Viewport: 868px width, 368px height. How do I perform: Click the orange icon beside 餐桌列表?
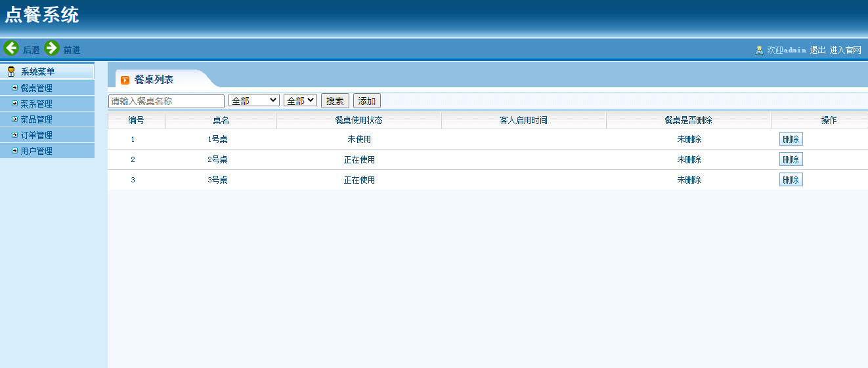point(125,80)
